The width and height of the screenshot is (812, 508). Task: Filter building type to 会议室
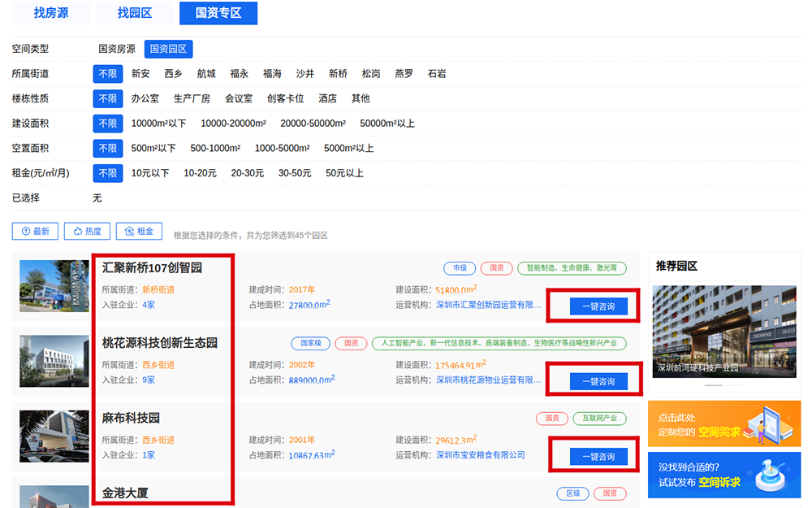coord(239,98)
